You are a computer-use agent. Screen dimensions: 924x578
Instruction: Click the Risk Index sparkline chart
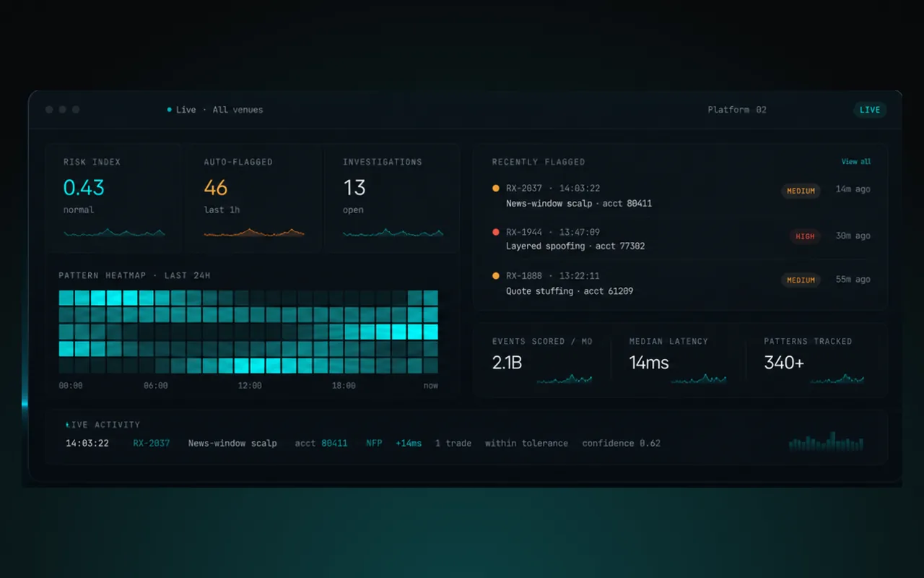tap(114, 233)
